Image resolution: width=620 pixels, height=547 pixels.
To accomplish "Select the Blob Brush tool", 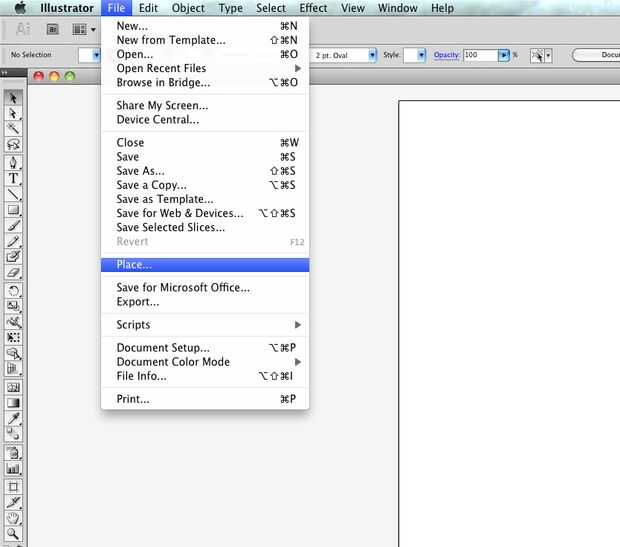I will coord(13,257).
